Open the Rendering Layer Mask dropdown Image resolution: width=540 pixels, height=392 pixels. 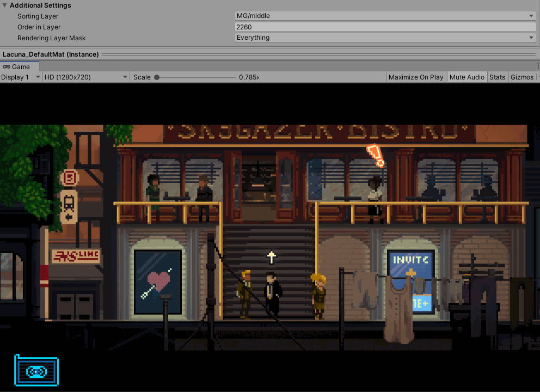(x=385, y=38)
